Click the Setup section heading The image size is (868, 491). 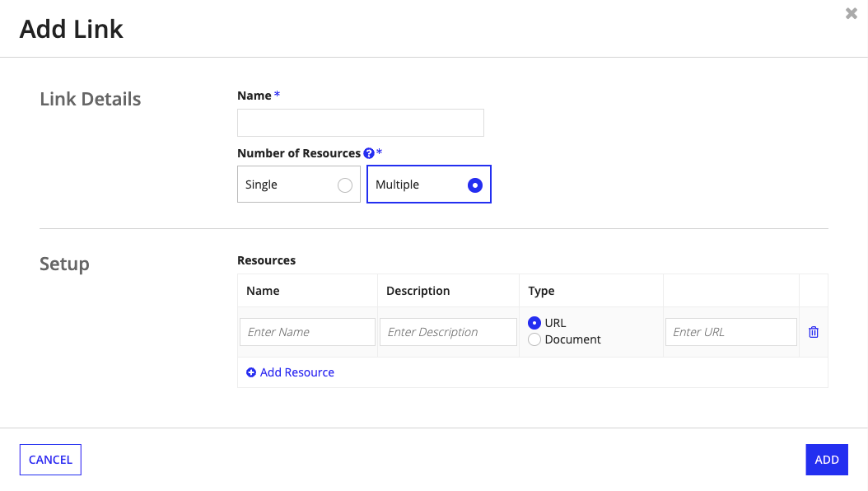(64, 264)
